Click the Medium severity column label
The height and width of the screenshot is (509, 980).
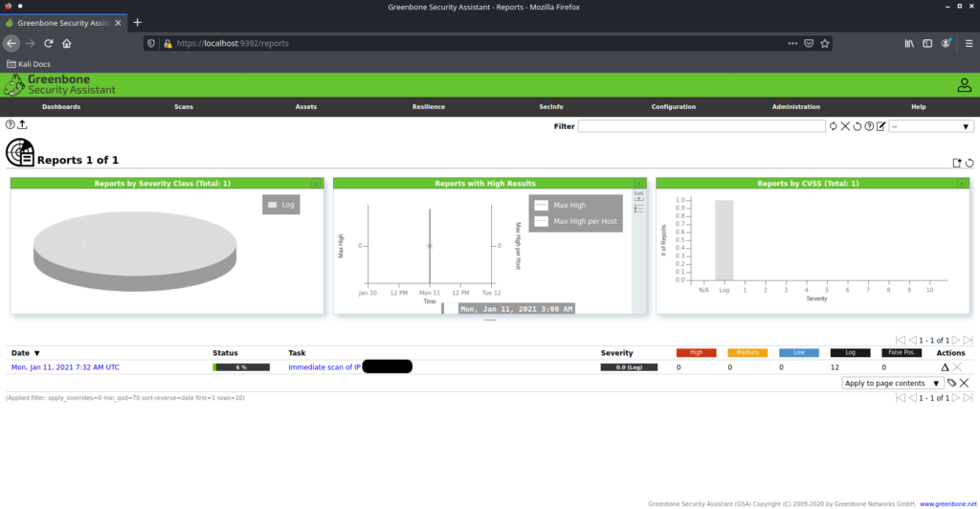747,353
